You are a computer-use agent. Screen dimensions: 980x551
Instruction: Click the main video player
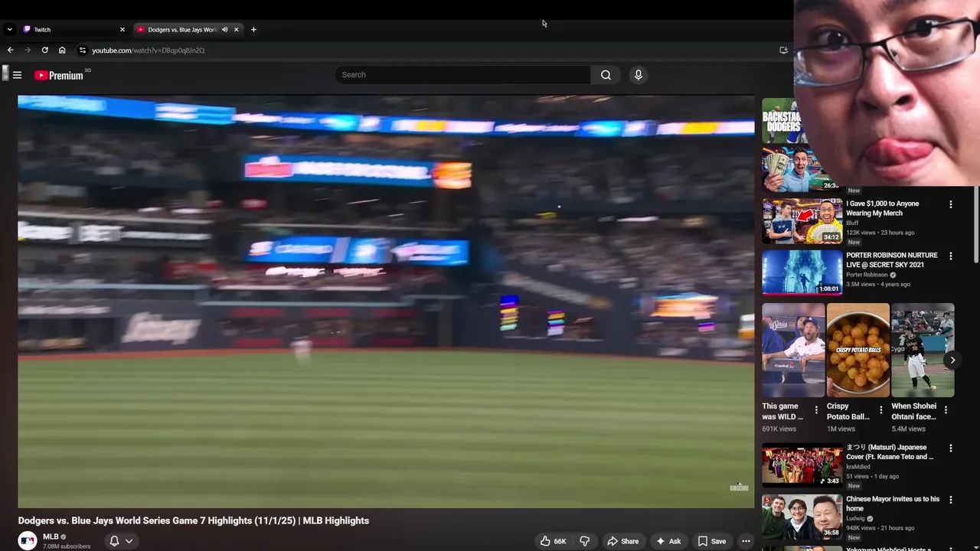386,302
